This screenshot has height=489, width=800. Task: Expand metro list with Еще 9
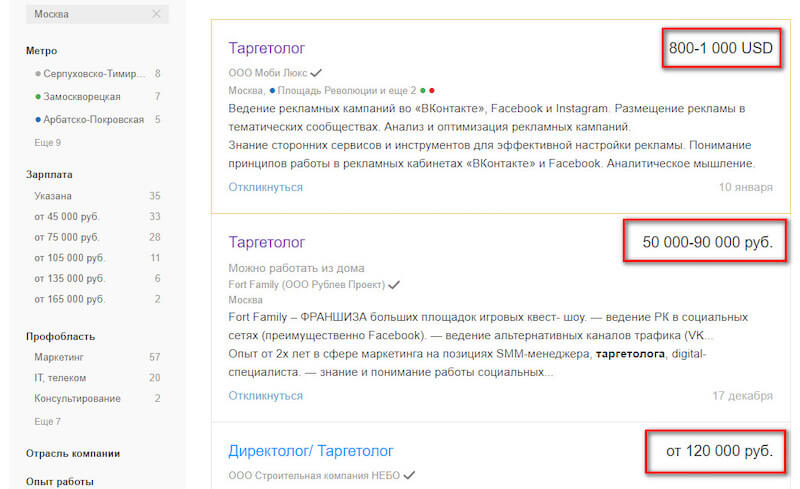click(x=47, y=143)
